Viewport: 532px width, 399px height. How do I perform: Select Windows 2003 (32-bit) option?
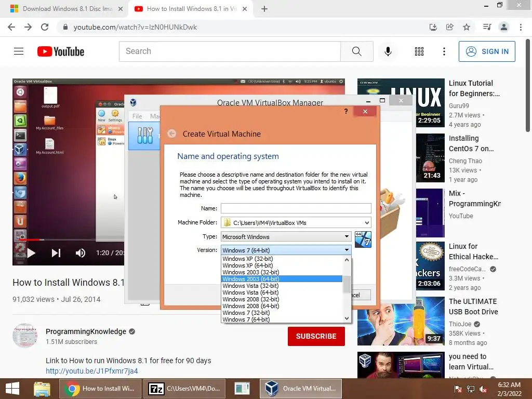pyautogui.click(x=282, y=272)
